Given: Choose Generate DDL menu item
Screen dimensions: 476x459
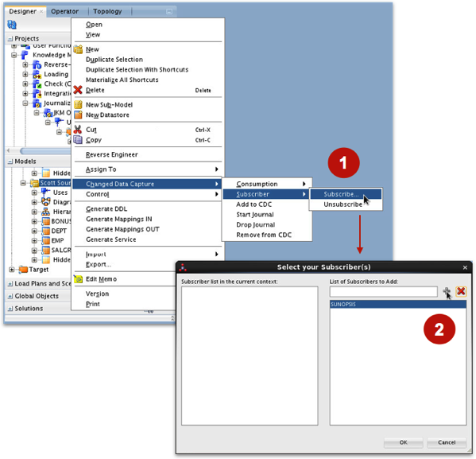Looking at the screenshot, I should click(148, 209).
